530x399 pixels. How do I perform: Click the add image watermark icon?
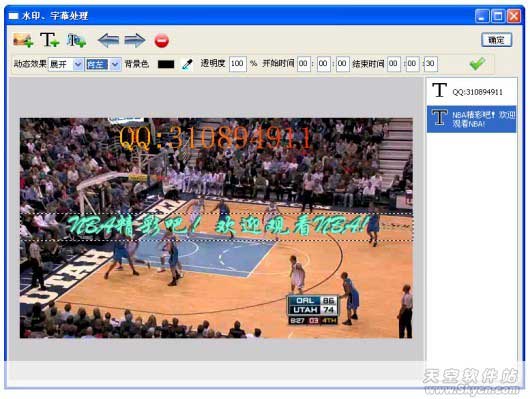tap(23, 40)
